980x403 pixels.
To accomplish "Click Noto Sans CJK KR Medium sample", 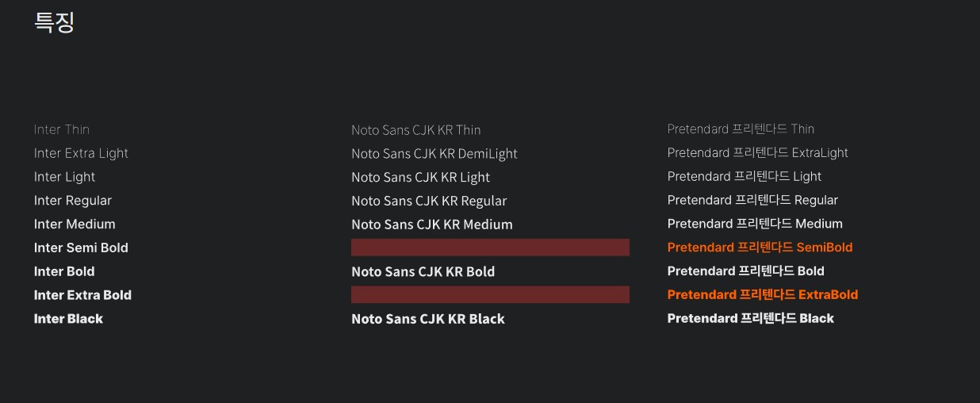I will tap(432, 225).
